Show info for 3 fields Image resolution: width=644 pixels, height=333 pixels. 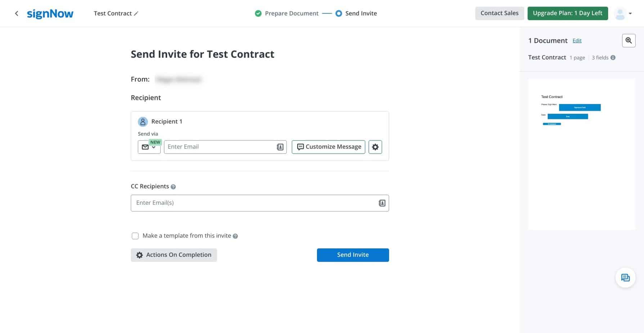[613, 58]
